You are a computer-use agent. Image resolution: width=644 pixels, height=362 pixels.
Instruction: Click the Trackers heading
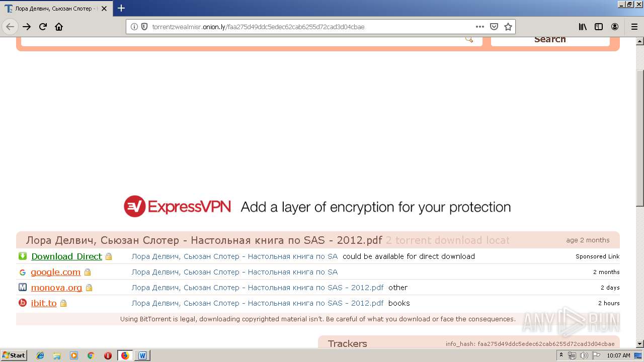[347, 344]
